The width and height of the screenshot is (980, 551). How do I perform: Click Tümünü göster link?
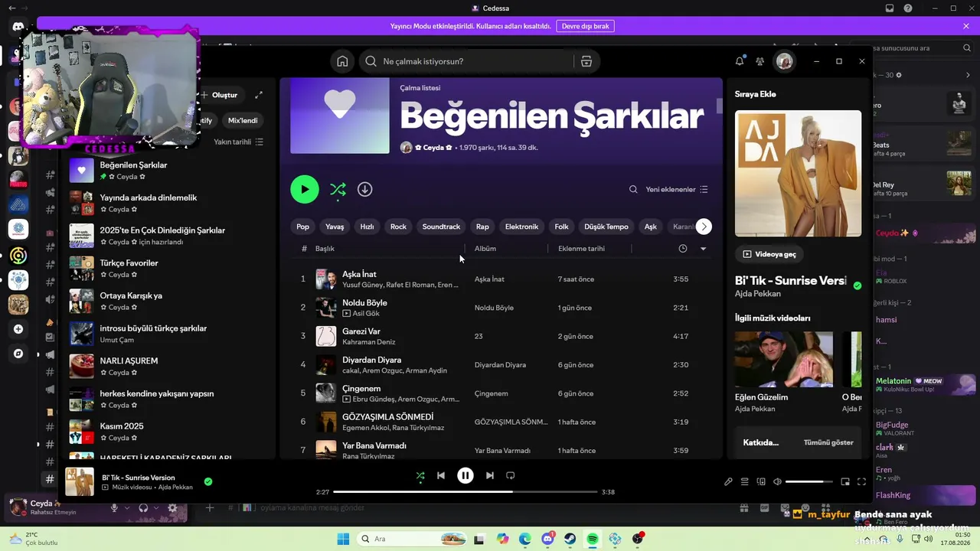[x=828, y=442]
